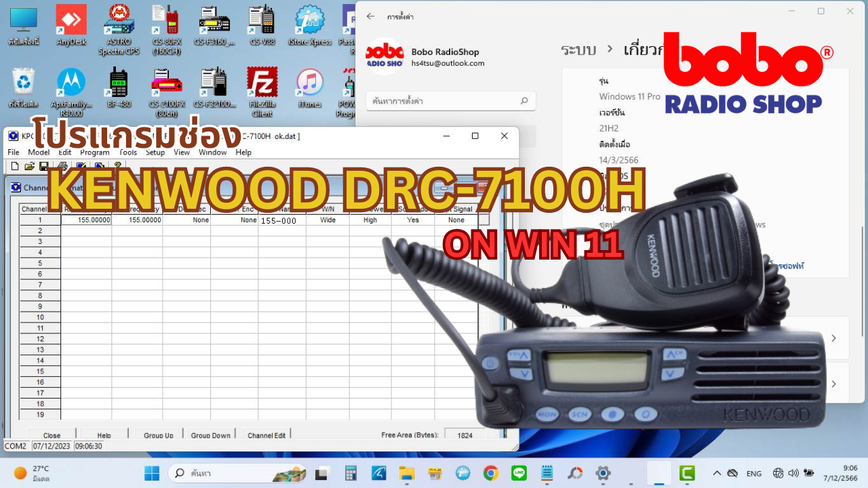Click the Open file toolbar icon
The image size is (868, 488).
29,166
